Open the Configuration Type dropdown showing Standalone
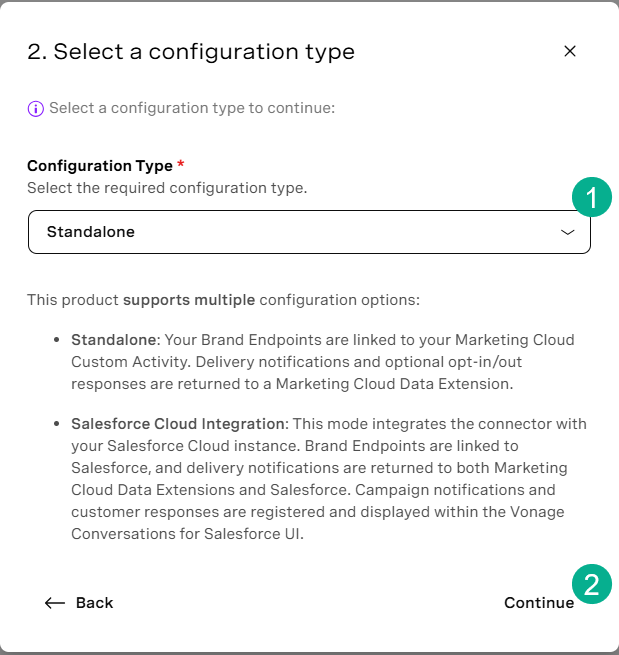 [309, 232]
